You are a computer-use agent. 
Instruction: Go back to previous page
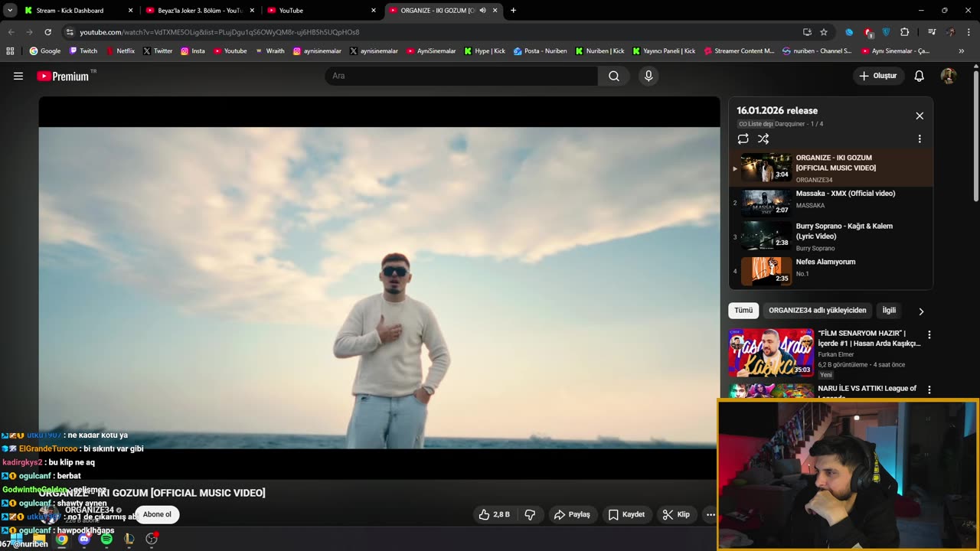pos(11,32)
